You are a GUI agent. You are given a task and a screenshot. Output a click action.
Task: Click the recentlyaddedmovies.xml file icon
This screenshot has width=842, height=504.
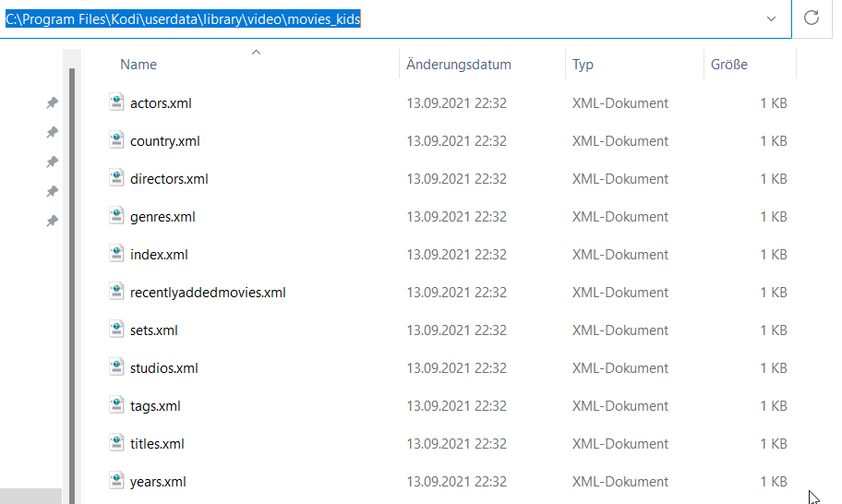[x=116, y=291]
